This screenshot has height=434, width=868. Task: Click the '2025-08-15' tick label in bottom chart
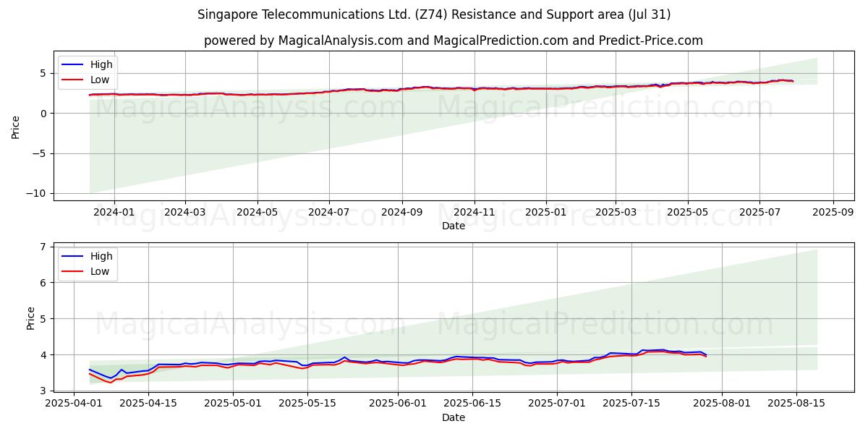click(796, 404)
